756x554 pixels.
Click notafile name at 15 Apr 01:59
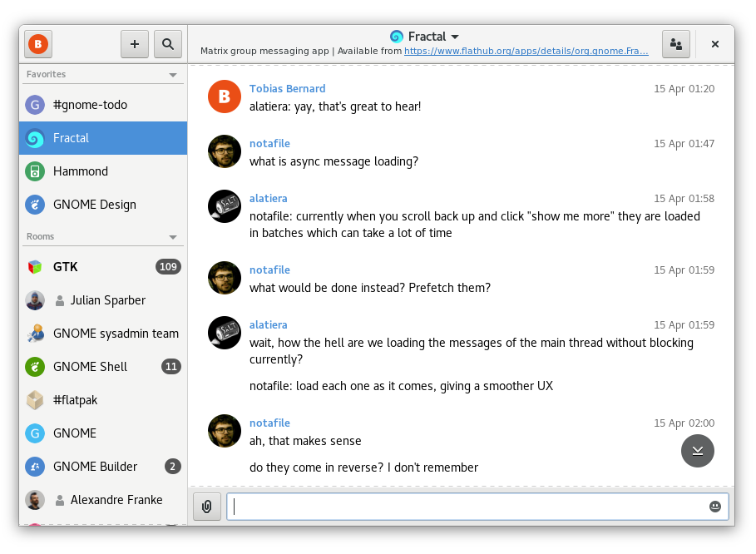tap(269, 270)
